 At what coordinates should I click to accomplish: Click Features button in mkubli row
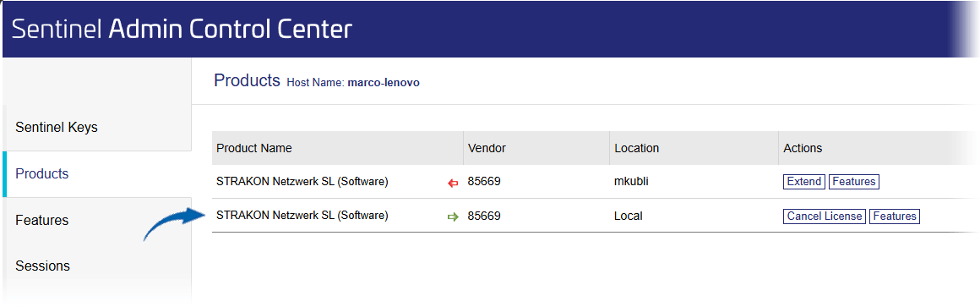click(x=854, y=182)
